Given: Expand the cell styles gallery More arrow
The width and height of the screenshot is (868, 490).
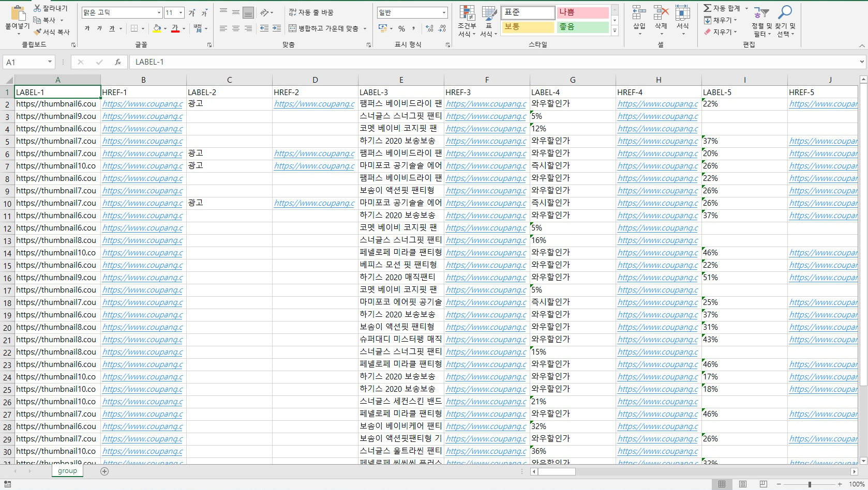Looking at the screenshot, I should (615, 31).
